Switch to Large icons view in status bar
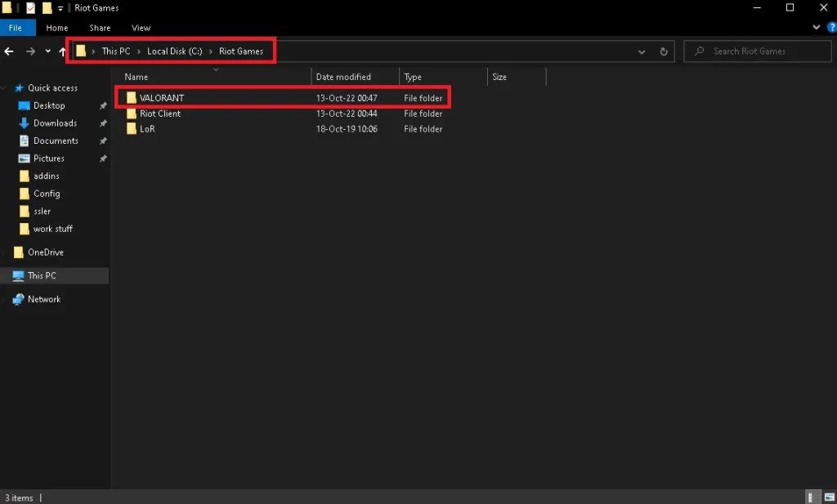This screenshot has width=837, height=504. click(x=830, y=497)
